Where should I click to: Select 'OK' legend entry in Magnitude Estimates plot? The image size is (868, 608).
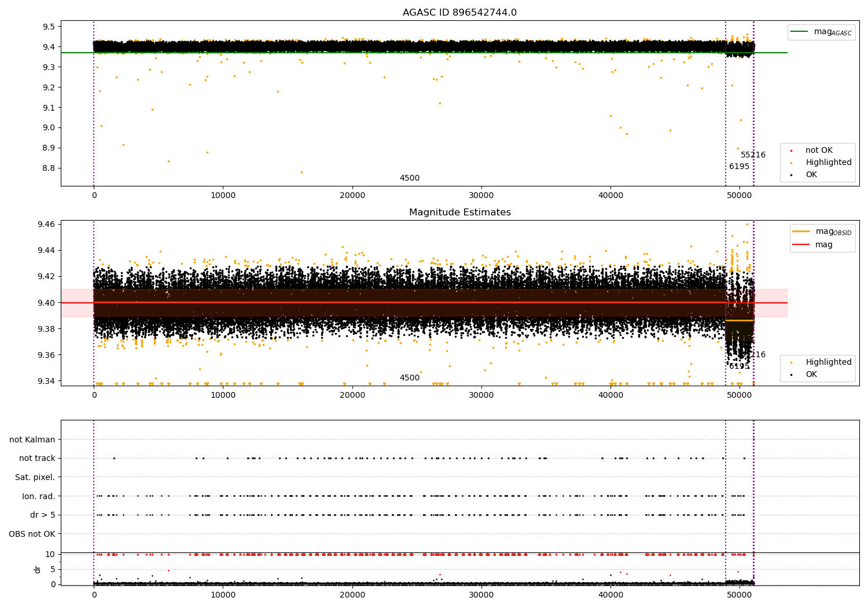[811, 375]
